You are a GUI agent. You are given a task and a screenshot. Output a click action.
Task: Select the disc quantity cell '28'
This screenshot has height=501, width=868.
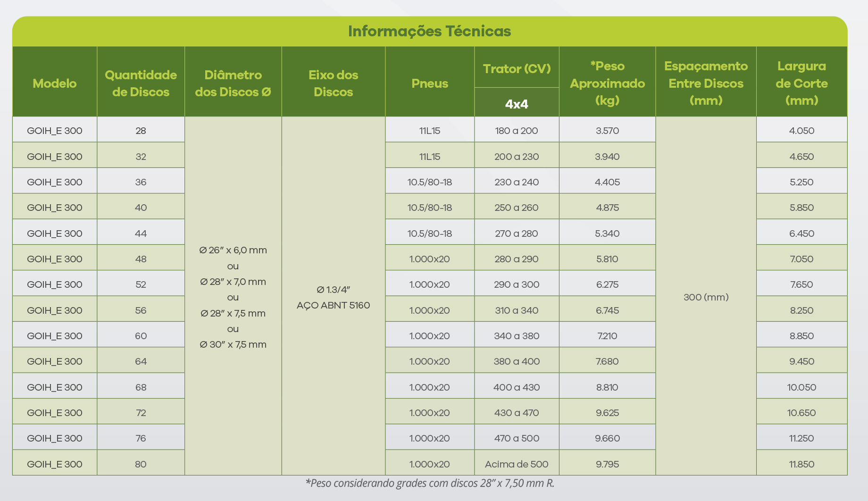coord(141,131)
